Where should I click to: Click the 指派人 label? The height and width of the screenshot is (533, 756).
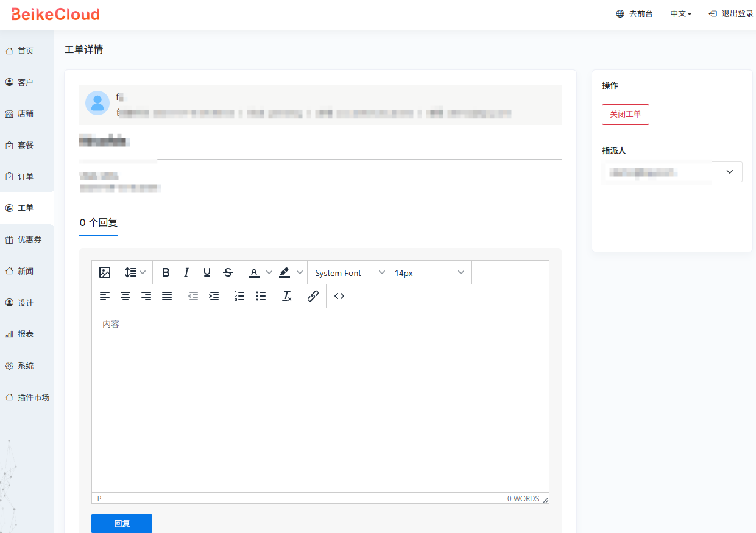[614, 150]
